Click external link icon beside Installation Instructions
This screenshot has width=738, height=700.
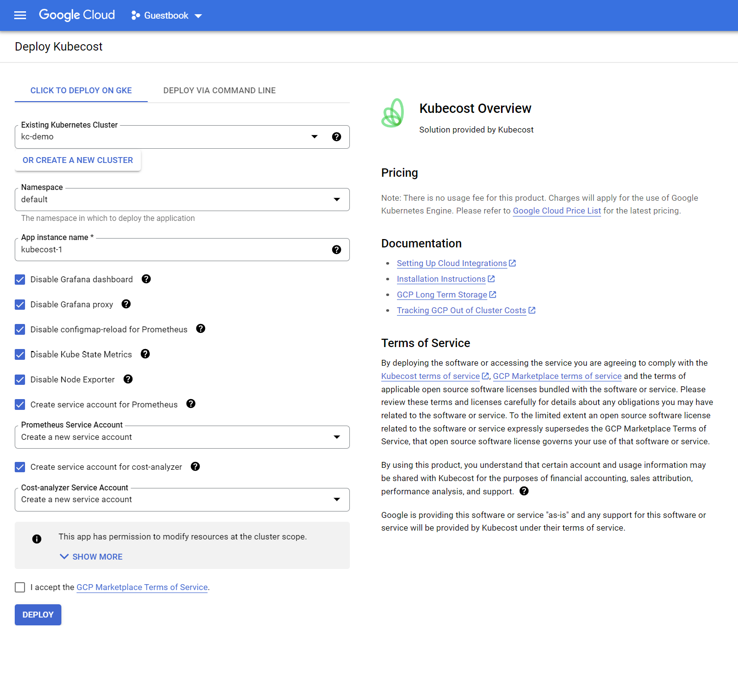[x=491, y=279]
